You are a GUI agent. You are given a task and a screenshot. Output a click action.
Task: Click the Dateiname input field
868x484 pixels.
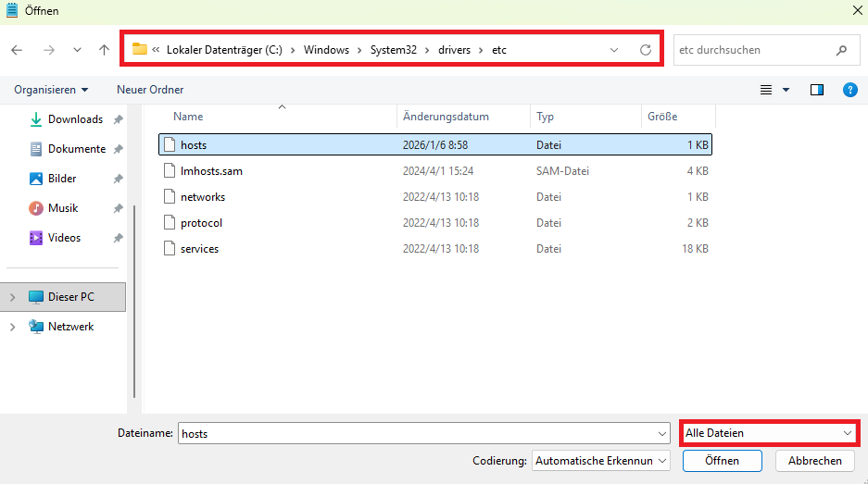pyautogui.click(x=417, y=433)
